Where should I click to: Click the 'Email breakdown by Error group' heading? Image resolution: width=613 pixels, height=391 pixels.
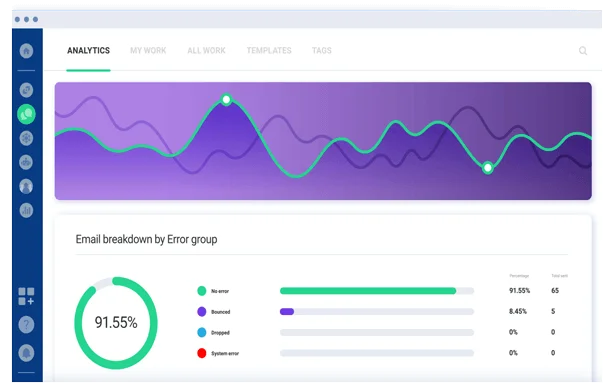tap(146, 239)
